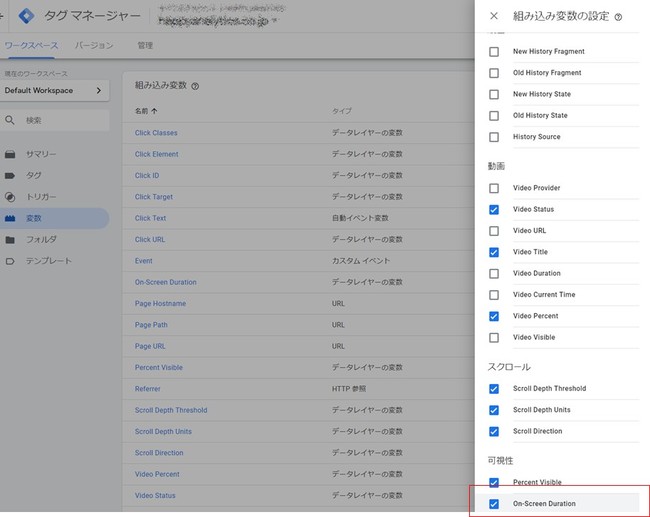Open Video Percent variable in list
The height and width of the screenshot is (517, 650).
pyautogui.click(x=157, y=475)
